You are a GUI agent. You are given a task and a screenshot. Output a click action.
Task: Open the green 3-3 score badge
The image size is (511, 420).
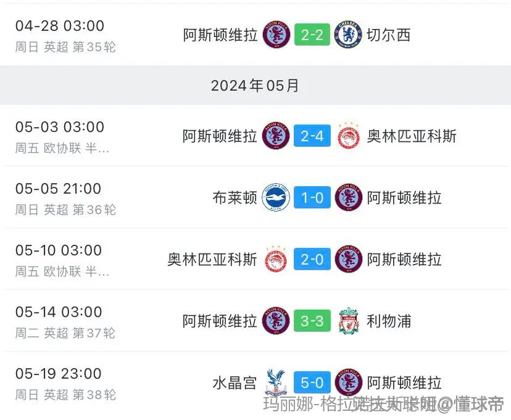(312, 321)
